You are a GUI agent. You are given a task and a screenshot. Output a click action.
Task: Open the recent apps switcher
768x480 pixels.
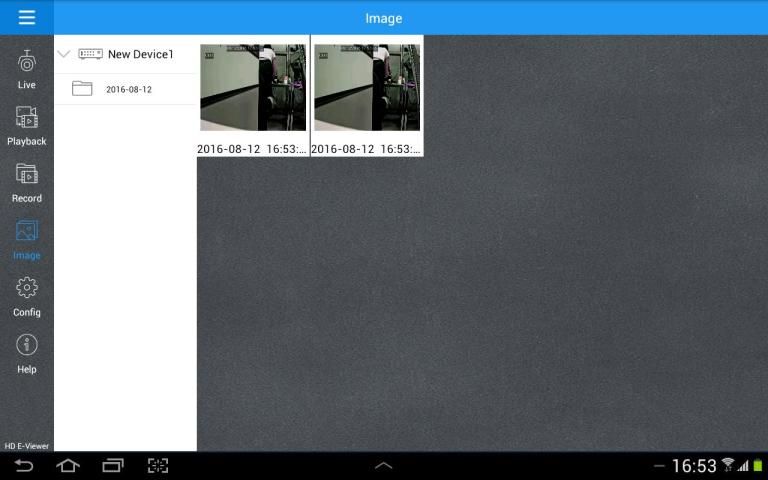click(113, 466)
